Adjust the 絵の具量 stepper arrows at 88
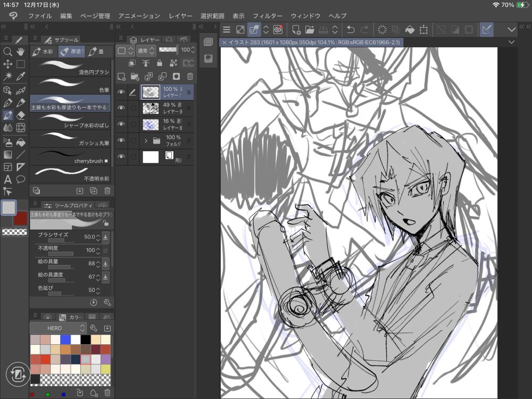 coord(98,264)
